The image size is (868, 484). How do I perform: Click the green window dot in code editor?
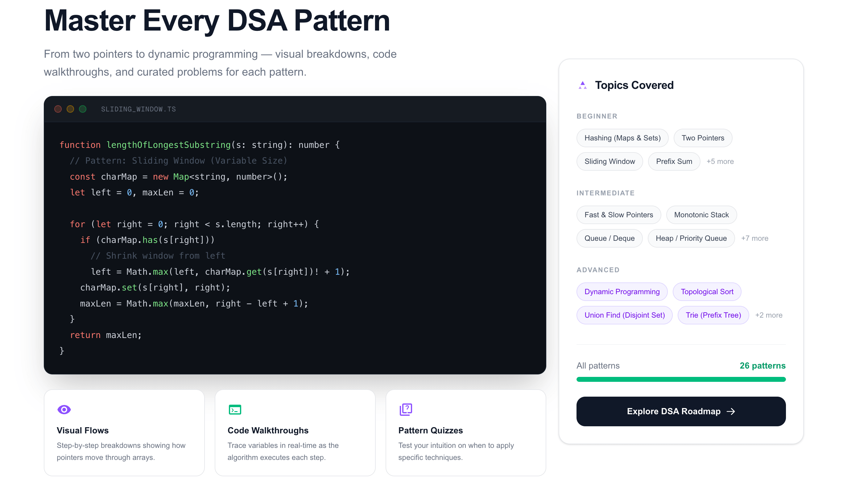click(x=83, y=109)
